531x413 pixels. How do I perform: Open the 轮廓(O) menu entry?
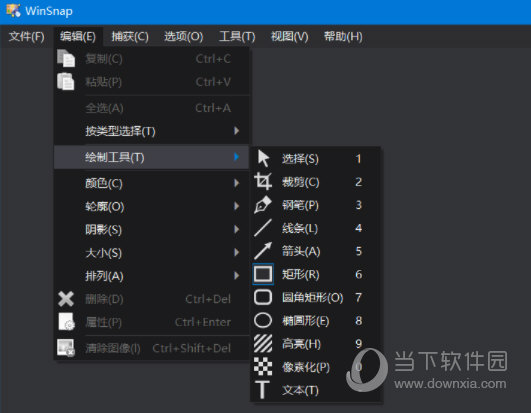(x=152, y=206)
